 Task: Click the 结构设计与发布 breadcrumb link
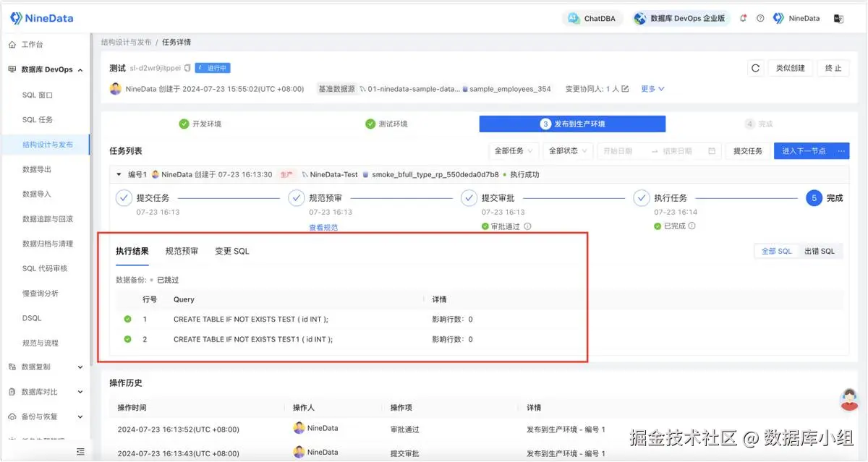(x=127, y=42)
